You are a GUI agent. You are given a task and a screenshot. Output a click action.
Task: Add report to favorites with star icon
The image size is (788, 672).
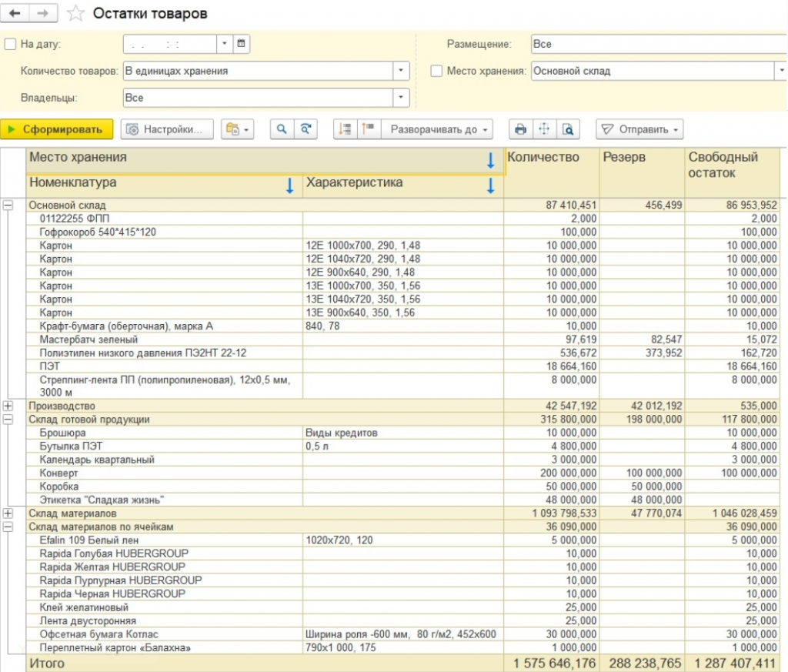click(75, 14)
